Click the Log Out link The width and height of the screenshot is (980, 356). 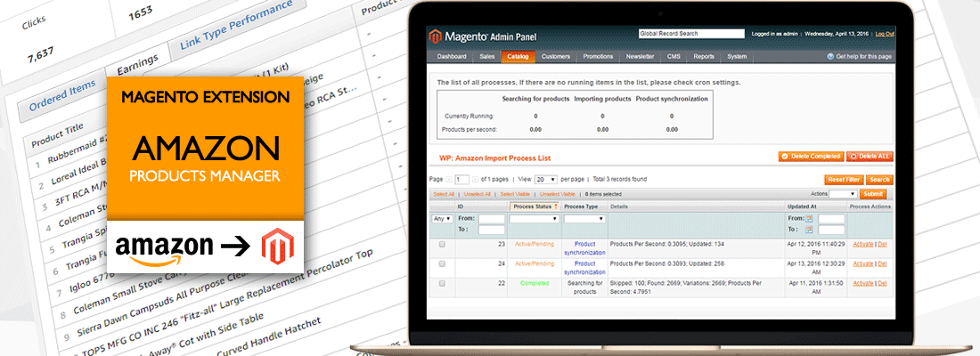(x=885, y=34)
